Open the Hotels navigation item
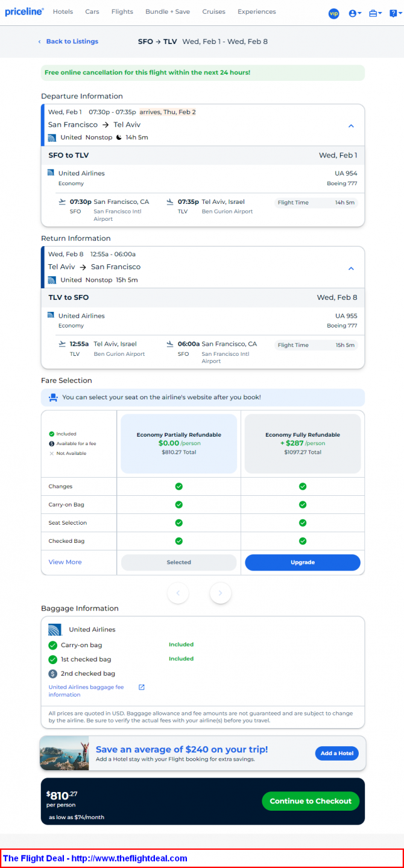The height and width of the screenshot is (868, 404). (63, 11)
